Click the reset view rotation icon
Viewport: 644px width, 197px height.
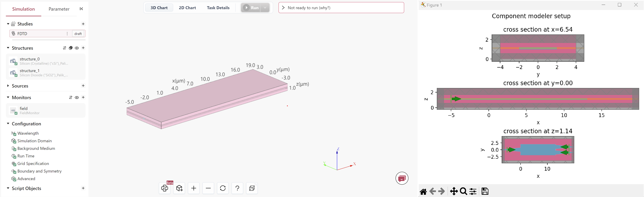(223, 188)
